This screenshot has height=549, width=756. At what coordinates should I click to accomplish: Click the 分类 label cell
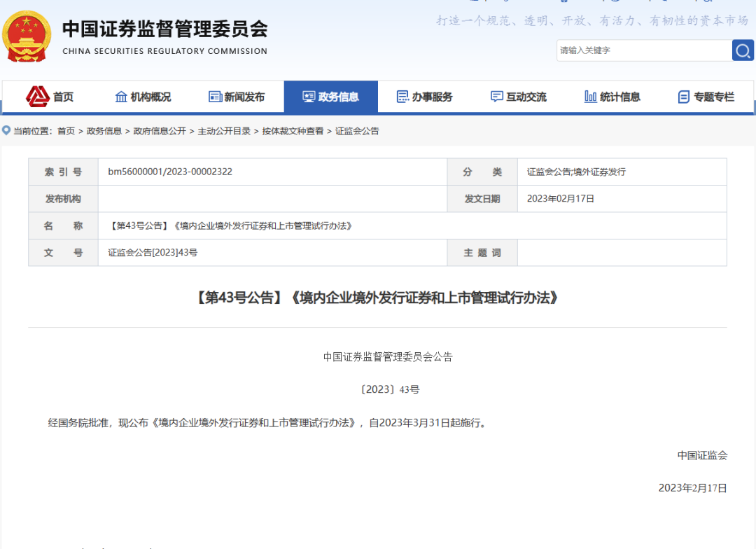[x=482, y=172]
